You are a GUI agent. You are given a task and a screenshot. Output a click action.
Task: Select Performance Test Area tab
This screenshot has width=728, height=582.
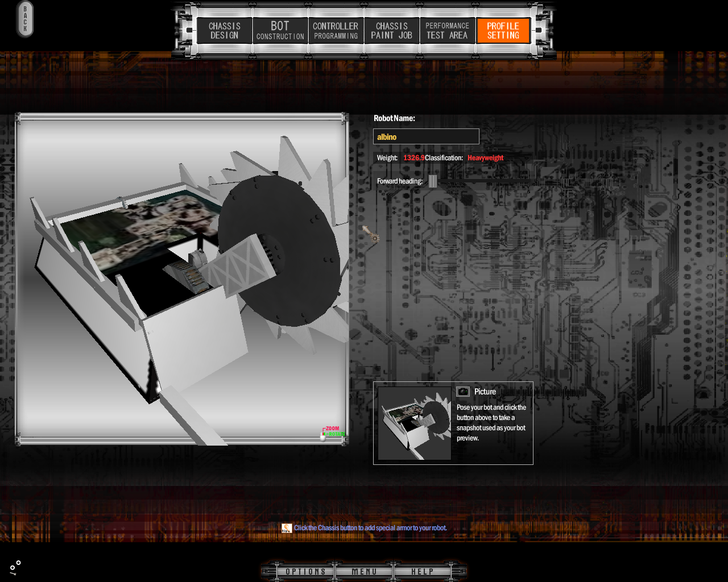tap(447, 31)
